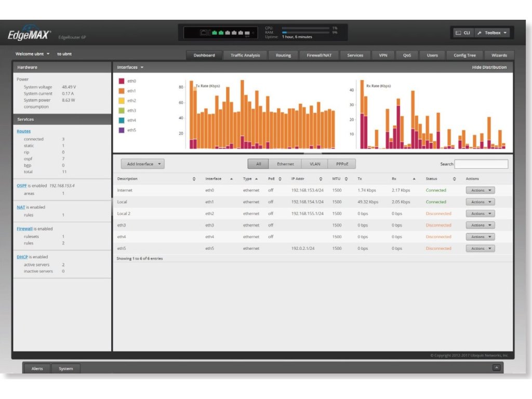The width and height of the screenshot is (532, 399).
Task: Sort table by Rx column arrow
Action: point(414,179)
